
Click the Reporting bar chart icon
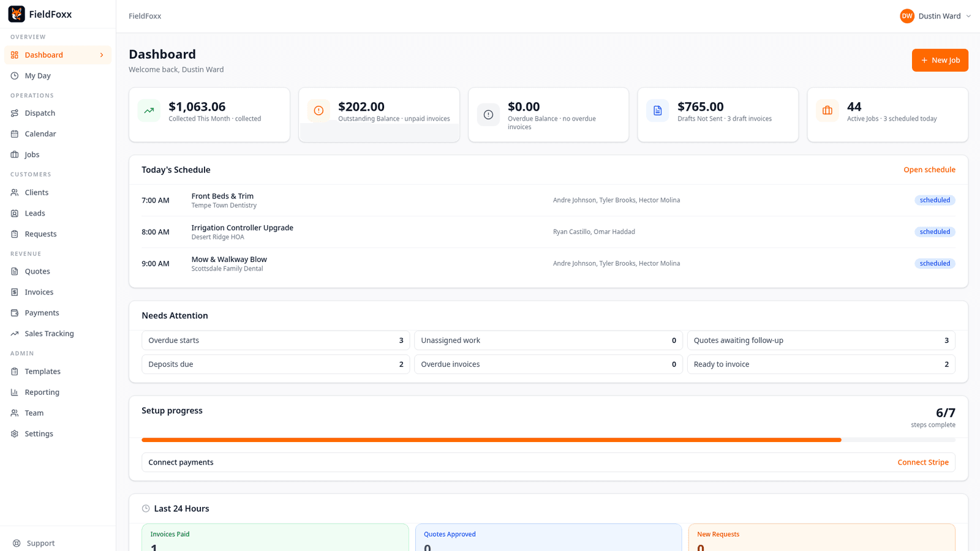15,392
